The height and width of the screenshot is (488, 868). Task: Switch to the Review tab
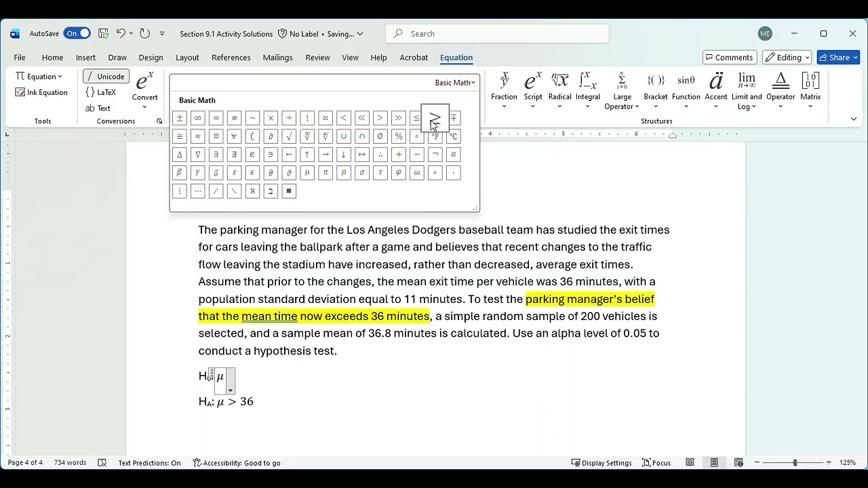317,58
